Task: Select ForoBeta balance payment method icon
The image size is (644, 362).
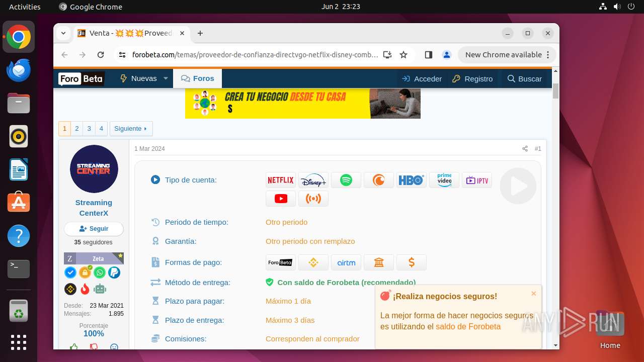Action: click(x=281, y=262)
